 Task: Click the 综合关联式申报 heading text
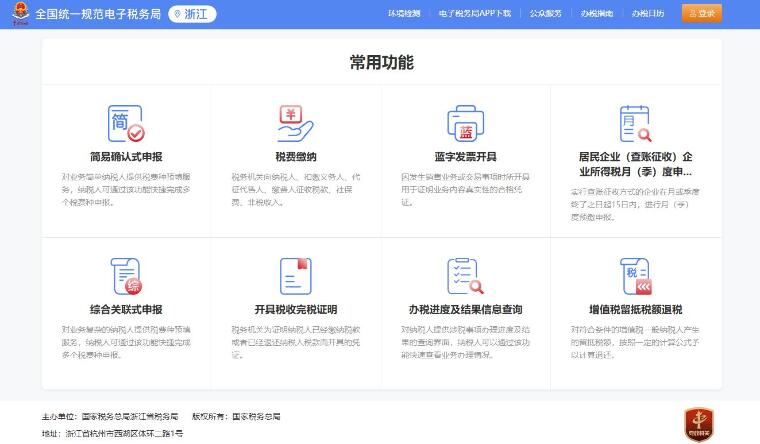coord(125,309)
